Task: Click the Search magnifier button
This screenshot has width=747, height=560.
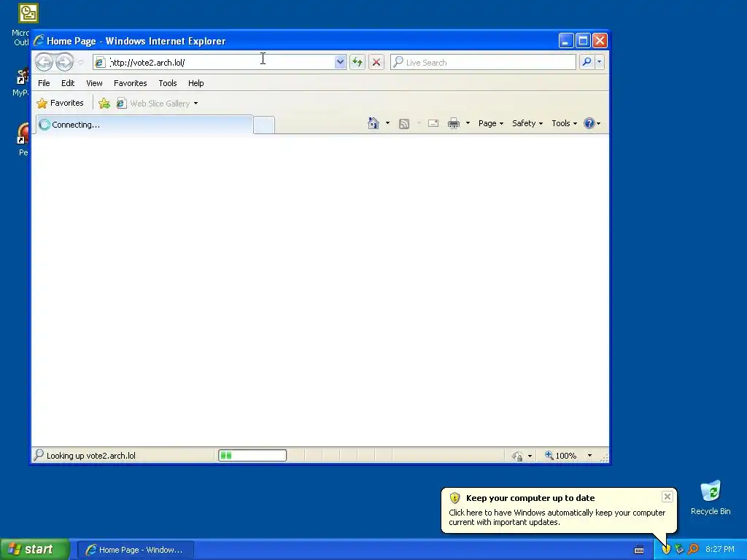Action: pyautogui.click(x=587, y=62)
